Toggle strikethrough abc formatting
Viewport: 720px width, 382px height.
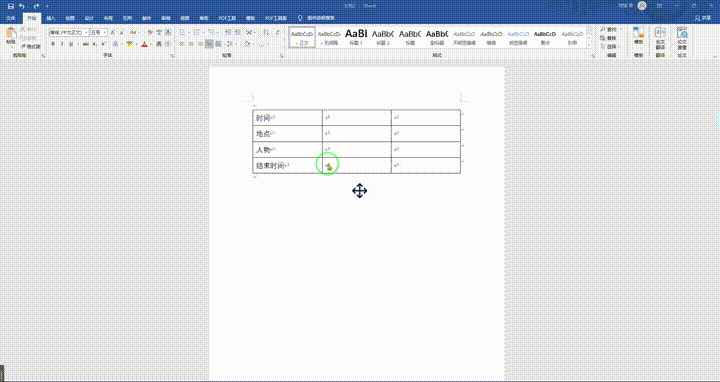point(85,44)
